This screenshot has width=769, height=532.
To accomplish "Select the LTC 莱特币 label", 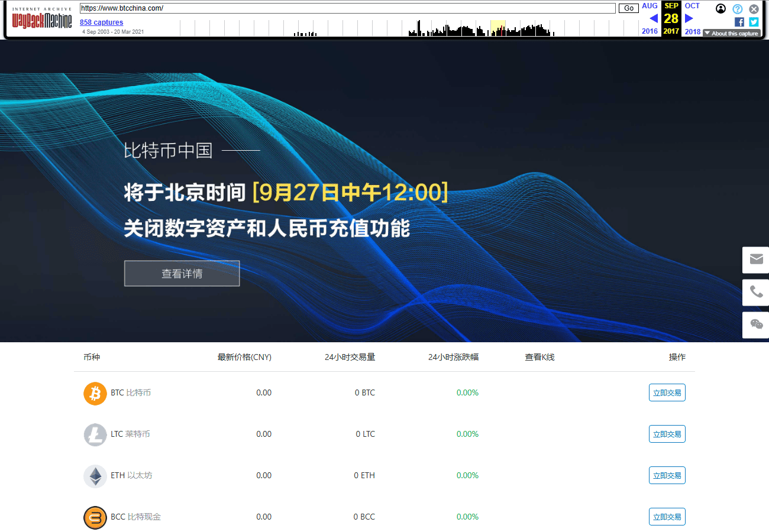I will click(130, 434).
